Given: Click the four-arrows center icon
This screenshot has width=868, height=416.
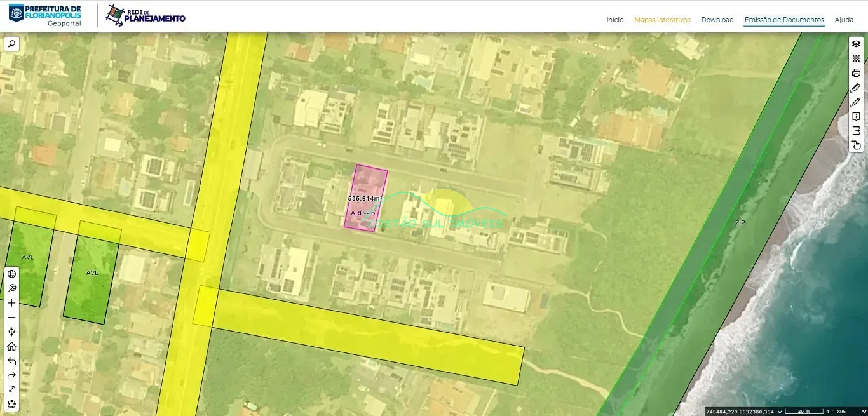Looking at the screenshot, I should [11, 332].
